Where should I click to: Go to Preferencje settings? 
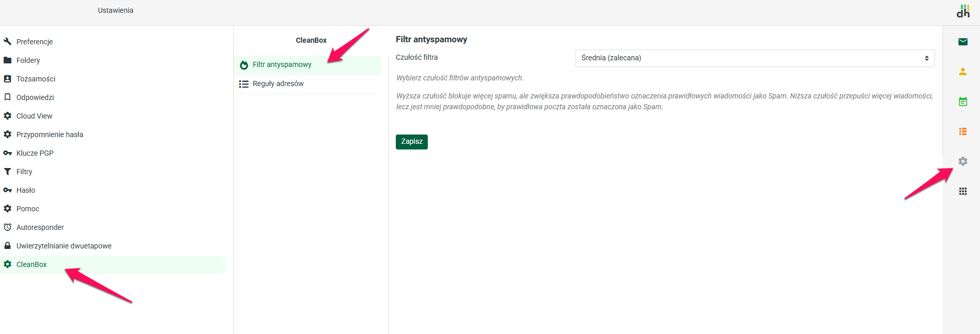(x=35, y=42)
